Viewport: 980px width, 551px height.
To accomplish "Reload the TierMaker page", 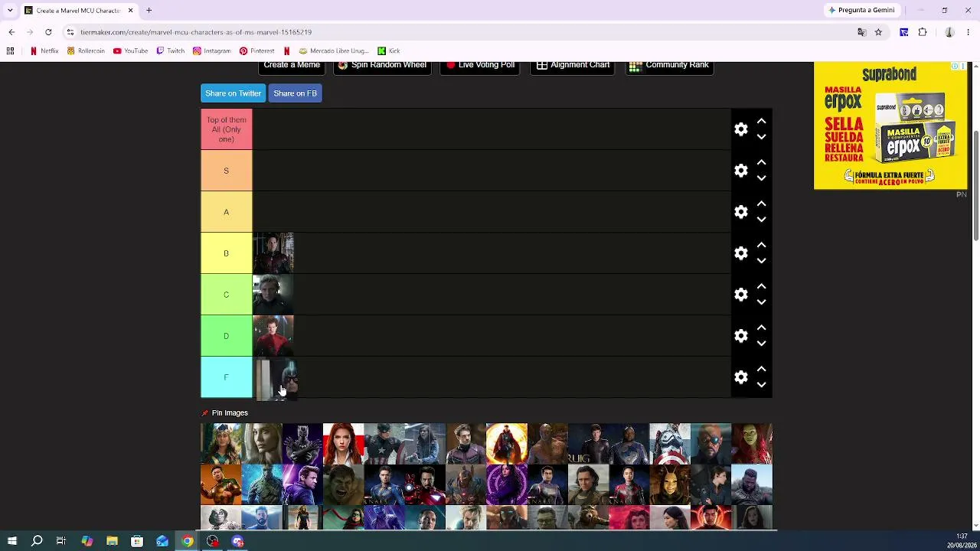I will pos(48,32).
